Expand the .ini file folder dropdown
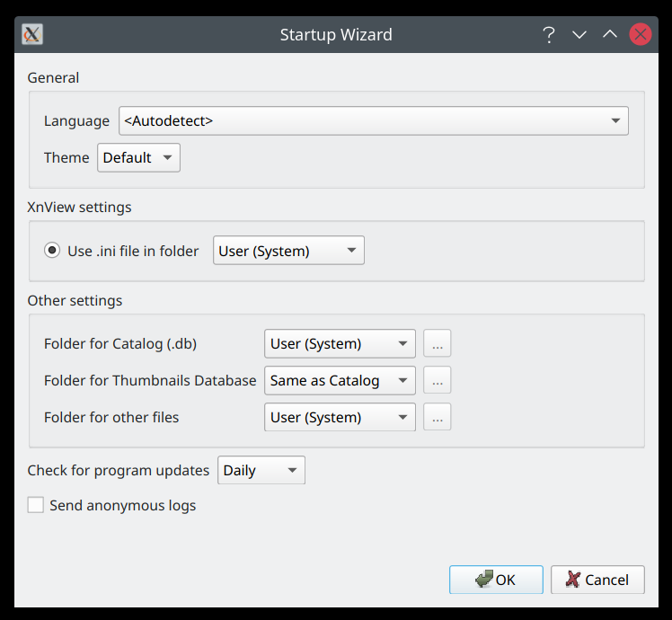The height and width of the screenshot is (620, 672). coord(288,251)
